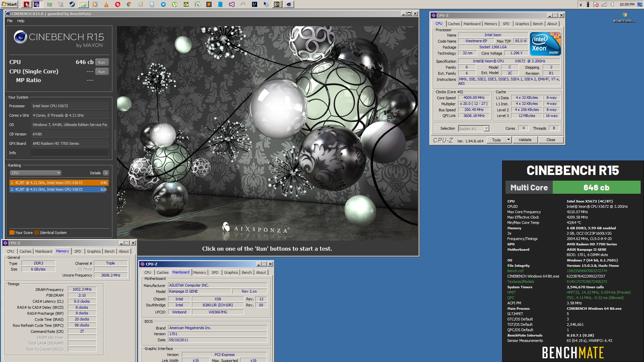The height and width of the screenshot is (362, 644).
Task: Open the Action Center flag tray icon
Action: tap(596, 4)
